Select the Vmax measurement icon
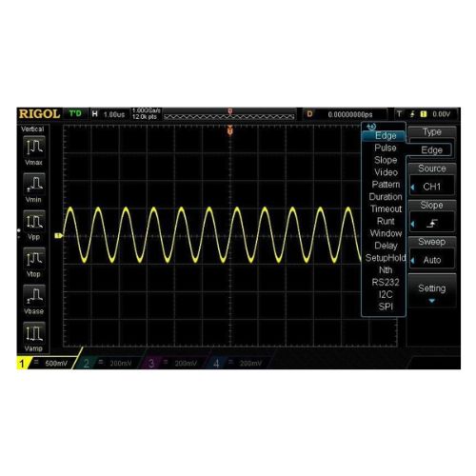 [x=34, y=147]
